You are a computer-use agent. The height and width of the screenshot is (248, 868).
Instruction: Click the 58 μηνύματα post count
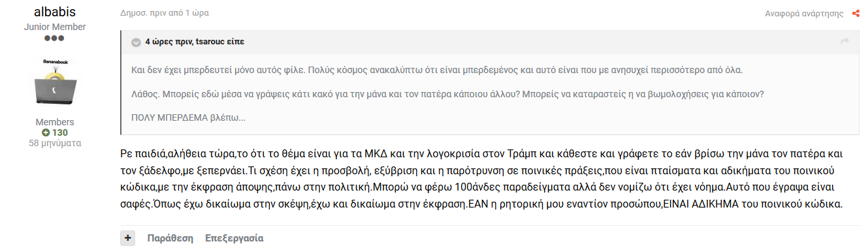55,142
